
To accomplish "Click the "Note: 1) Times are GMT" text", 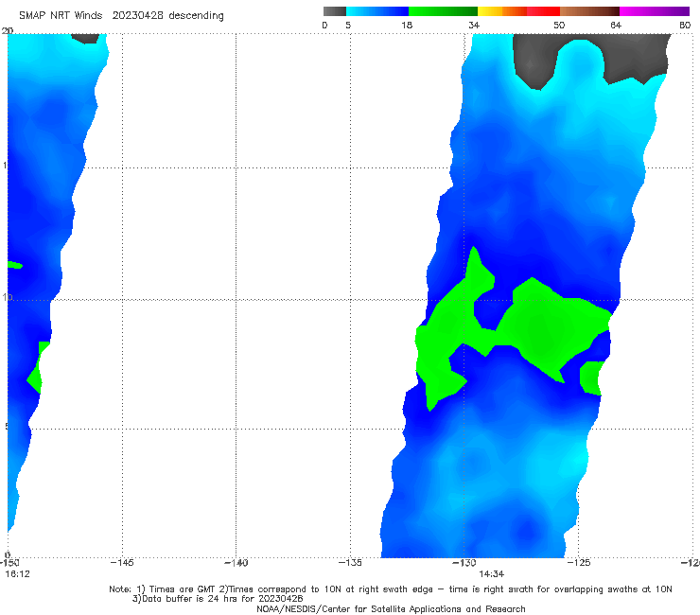I will 164,589.
